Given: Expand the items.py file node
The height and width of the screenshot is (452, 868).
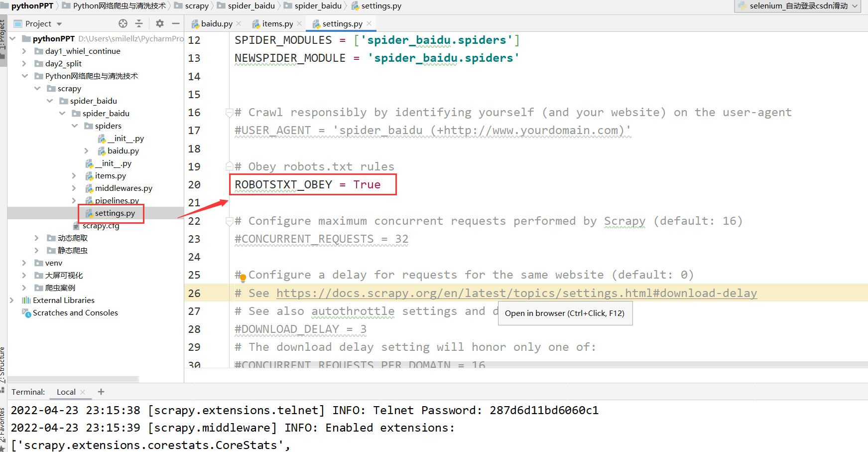Looking at the screenshot, I should 74,175.
